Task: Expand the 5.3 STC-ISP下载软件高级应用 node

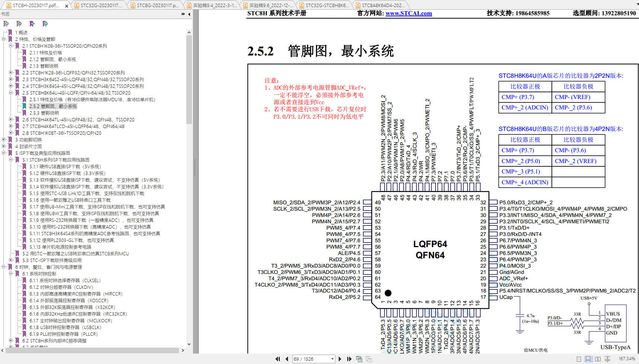Action: (10, 260)
